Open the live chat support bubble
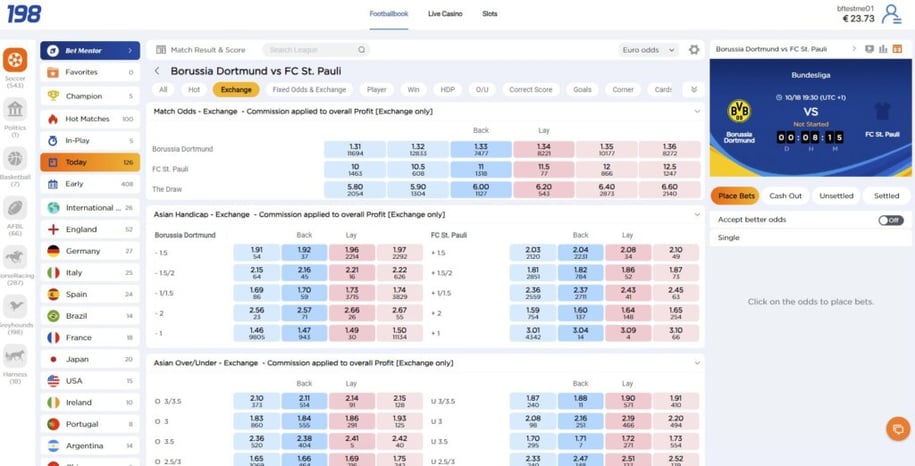The height and width of the screenshot is (466, 915). (x=897, y=429)
